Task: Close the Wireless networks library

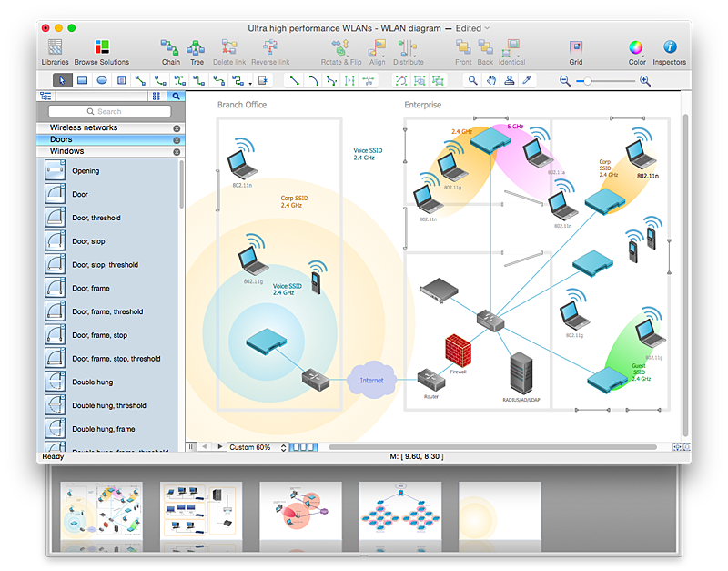Action: pos(177,128)
